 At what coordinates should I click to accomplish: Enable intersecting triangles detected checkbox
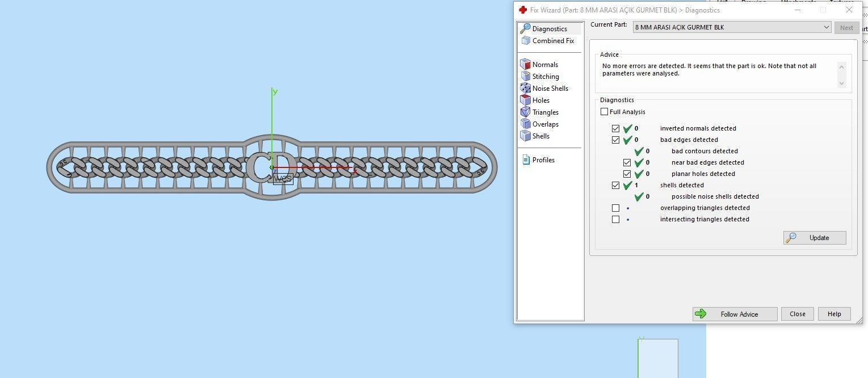click(x=615, y=219)
